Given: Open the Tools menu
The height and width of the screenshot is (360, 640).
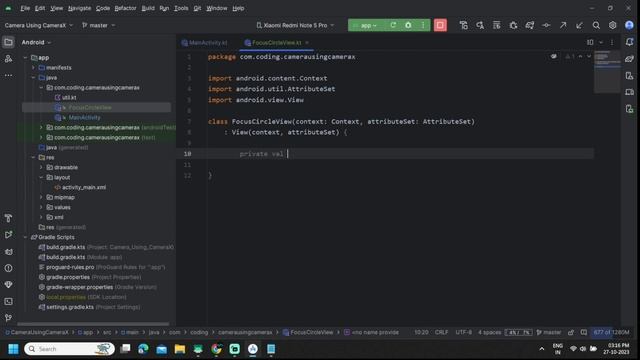Looking at the screenshot, I should [x=181, y=8].
